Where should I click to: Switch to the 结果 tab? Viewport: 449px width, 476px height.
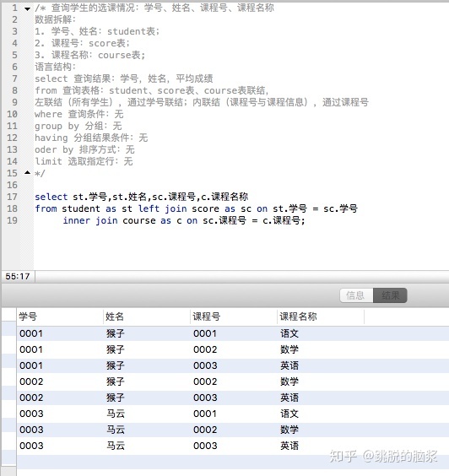pyautogui.click(x=390, y=295)
